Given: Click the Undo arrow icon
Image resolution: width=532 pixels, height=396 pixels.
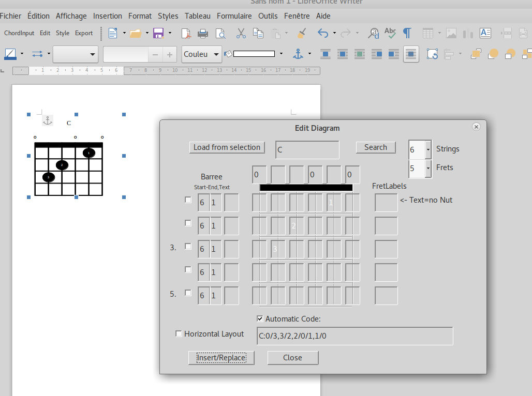Looking at the screenshot, I should [x=323, y=34].
